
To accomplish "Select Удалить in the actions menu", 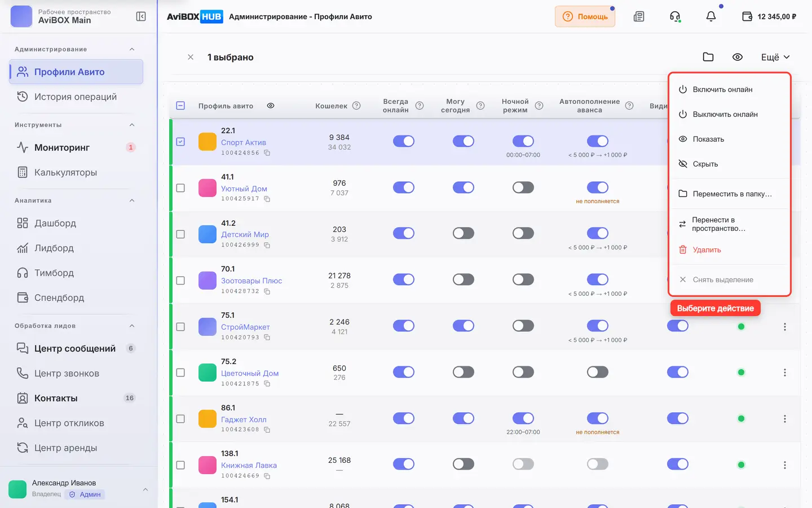I will pos(730,249).
